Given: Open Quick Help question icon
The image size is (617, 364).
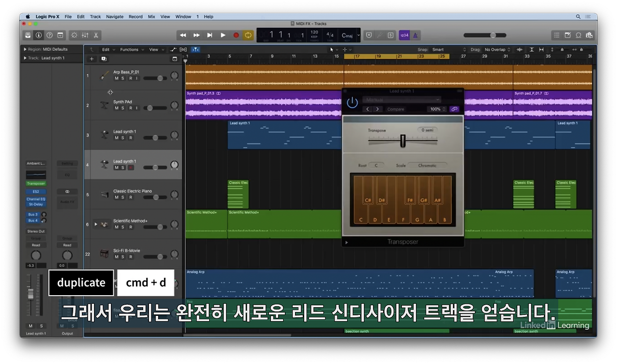Looking at the screenshot, I should [x=49, y=35].
